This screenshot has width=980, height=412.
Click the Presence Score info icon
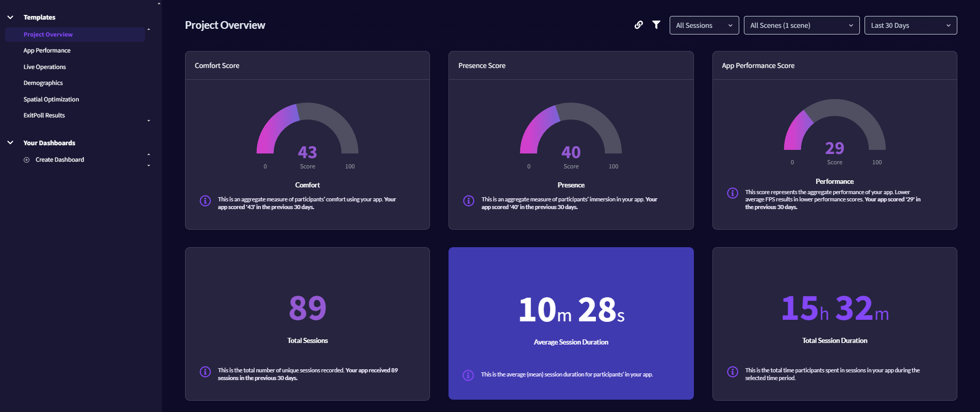[469, 201]
